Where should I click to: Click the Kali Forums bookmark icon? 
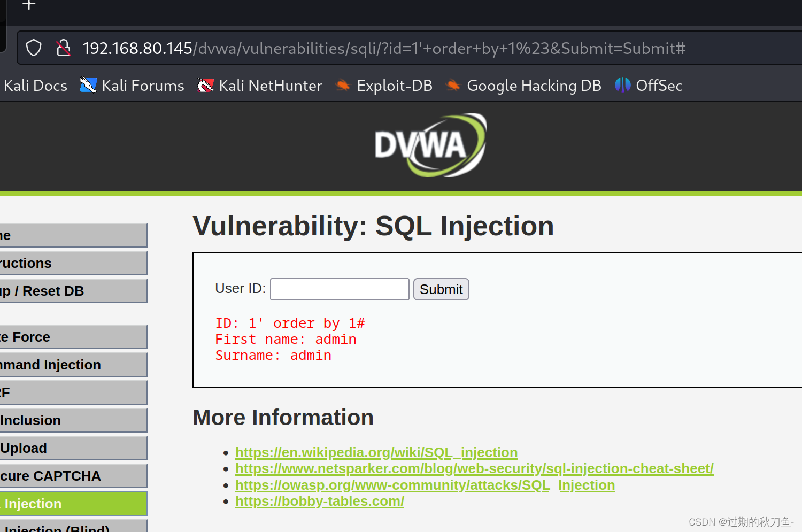click(x=88, y=85)
